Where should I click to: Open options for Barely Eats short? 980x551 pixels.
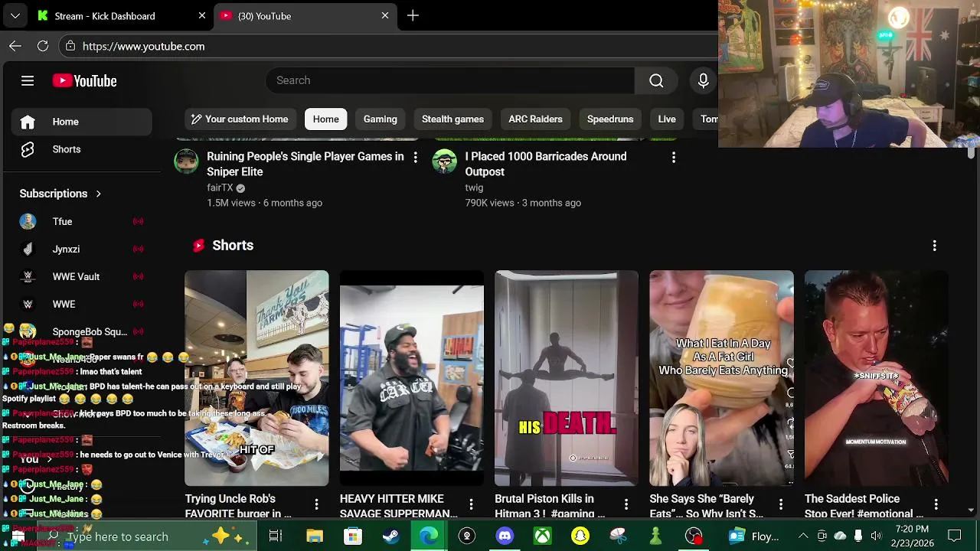pyautogui.click(x=781, y=504)
